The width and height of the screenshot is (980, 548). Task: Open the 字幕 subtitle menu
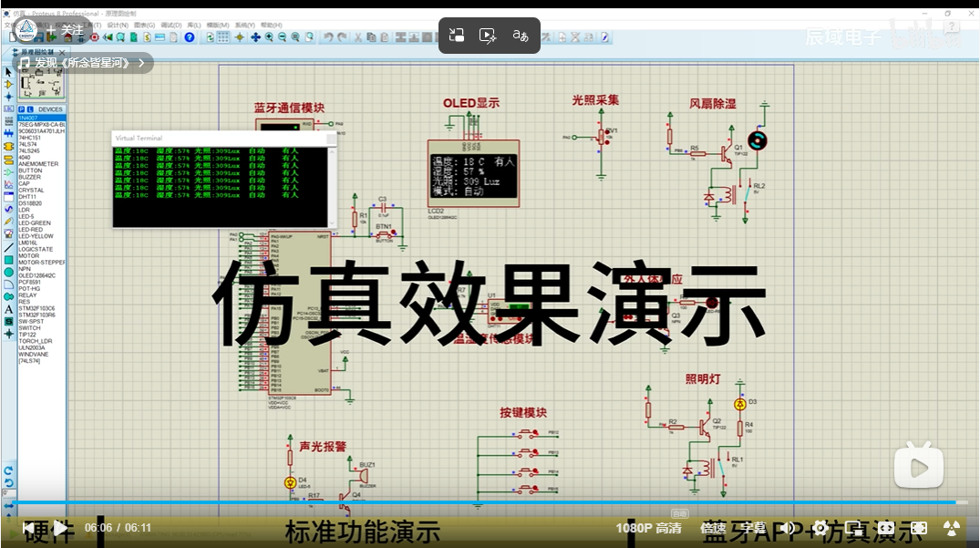[x=753, y=528]
